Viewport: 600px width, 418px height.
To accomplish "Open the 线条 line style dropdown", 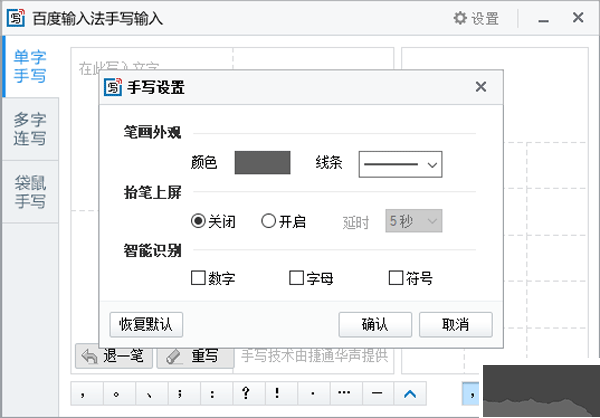I will point(400,164).
